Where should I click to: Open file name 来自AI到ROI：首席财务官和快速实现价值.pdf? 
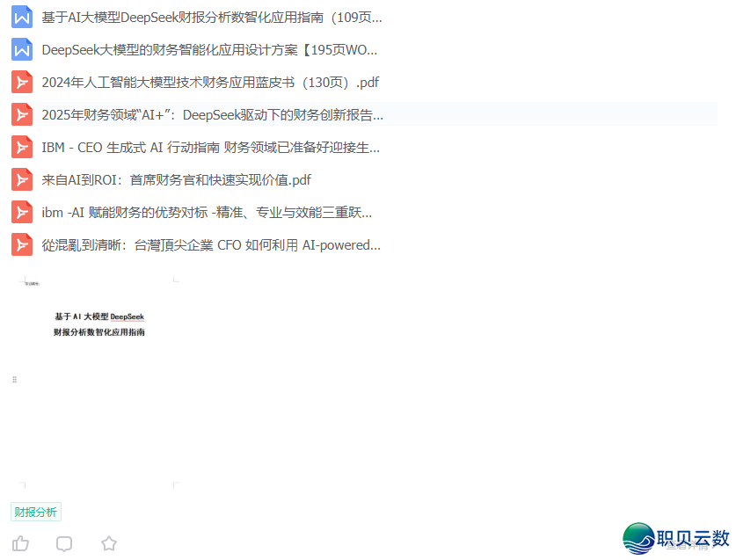pos(176,180)
